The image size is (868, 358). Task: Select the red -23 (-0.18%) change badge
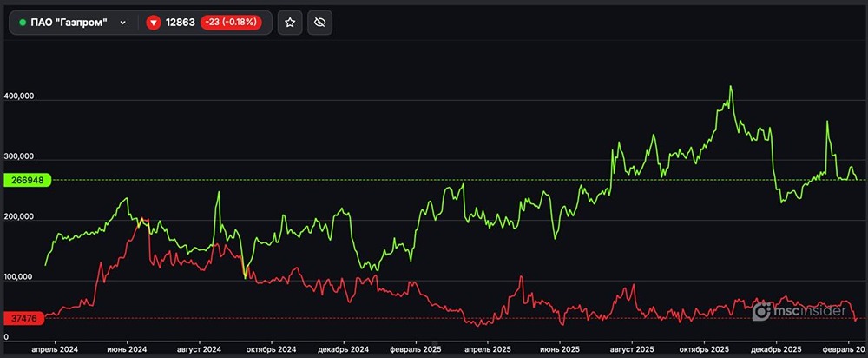click(232, 23)
